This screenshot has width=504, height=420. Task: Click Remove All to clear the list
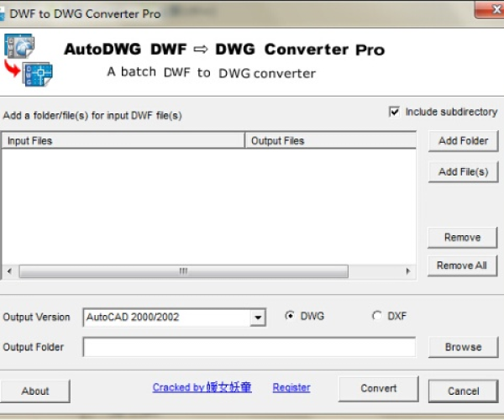[x=463, y=265]
